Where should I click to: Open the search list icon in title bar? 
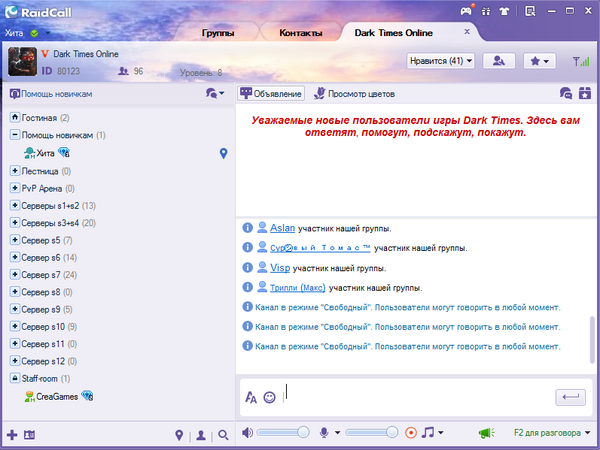[530, 11]
